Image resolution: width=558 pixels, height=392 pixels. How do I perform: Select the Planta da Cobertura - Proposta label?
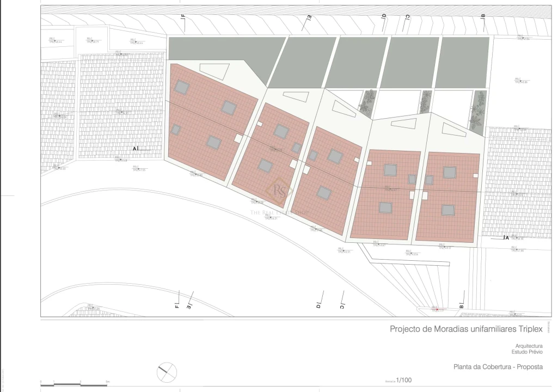click(498, 367)
